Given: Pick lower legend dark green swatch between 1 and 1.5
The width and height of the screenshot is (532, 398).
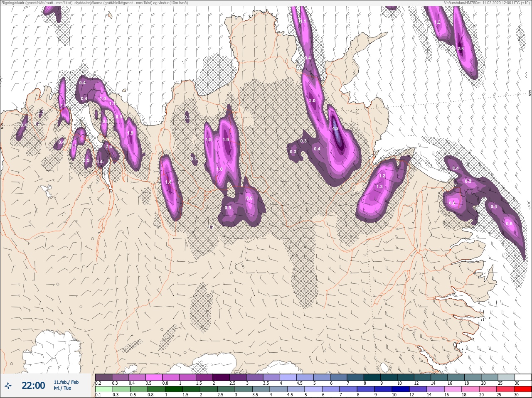Looking at the screenshot, I should [x=174, y=389].
